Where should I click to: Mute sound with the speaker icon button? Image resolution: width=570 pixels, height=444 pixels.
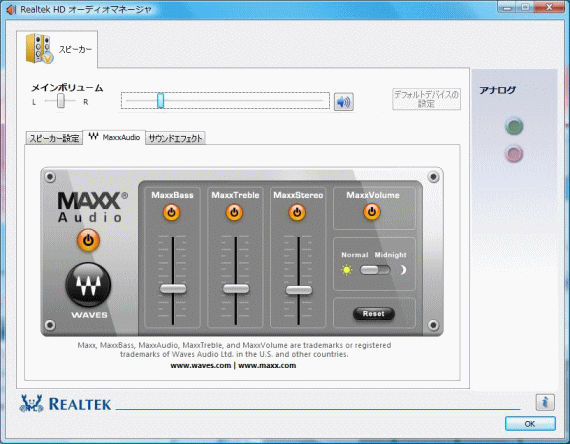pyautogui.click(x=344, y=102)
